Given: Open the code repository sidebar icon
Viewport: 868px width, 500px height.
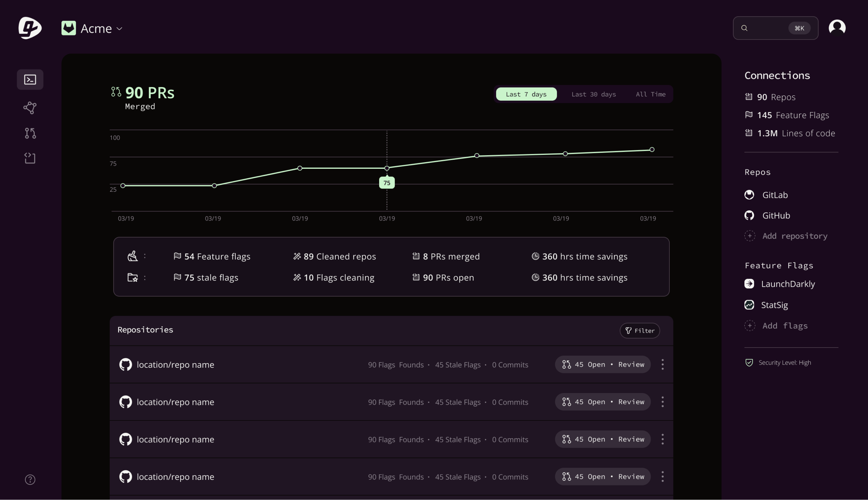Looking at the screenshot, I should [x=30, y=158].
